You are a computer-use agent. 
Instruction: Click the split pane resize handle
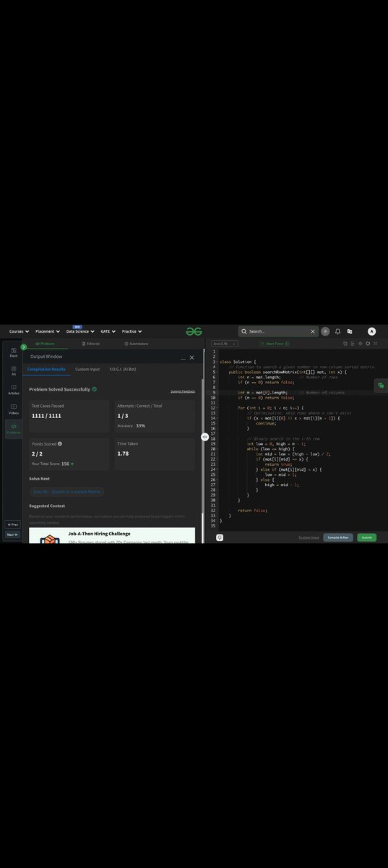(x=205, y=437)
